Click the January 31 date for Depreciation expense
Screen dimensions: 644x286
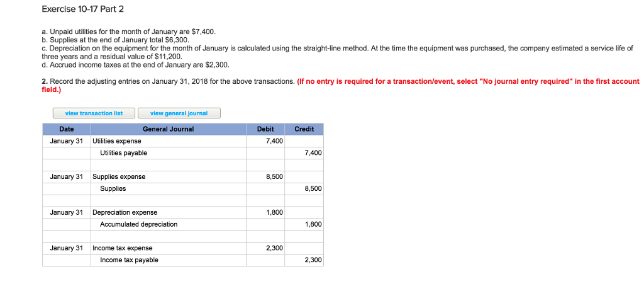[67, 213]
